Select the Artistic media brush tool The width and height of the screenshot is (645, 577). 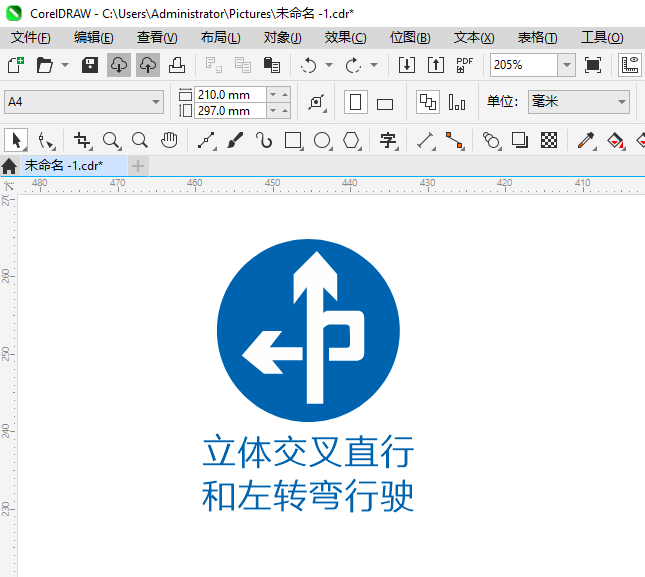tap(235, 141)
